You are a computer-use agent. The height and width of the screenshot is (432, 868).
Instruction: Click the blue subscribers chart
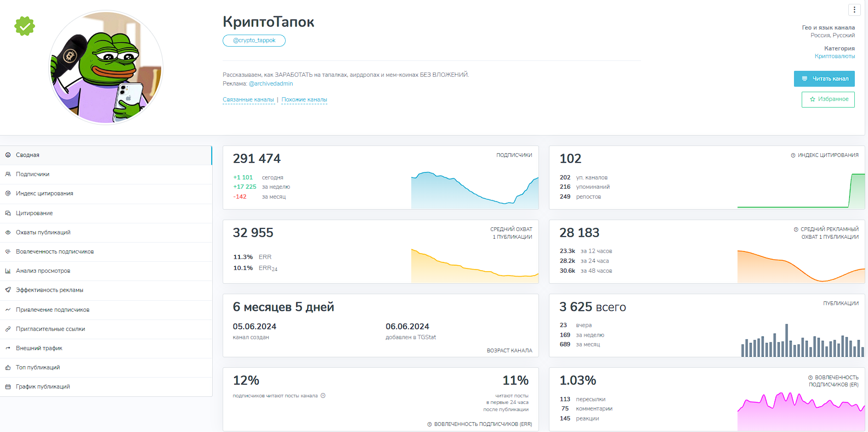pos(475,190)
